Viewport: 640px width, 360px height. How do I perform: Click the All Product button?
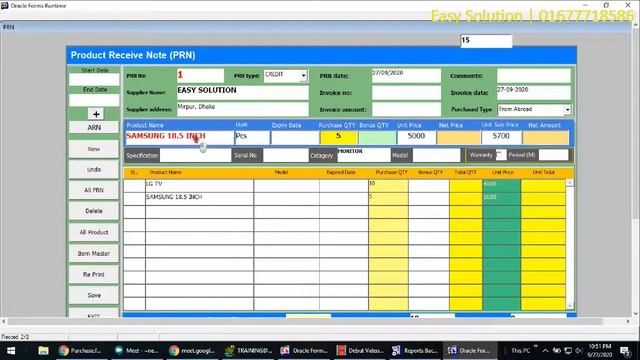[94, 232]
